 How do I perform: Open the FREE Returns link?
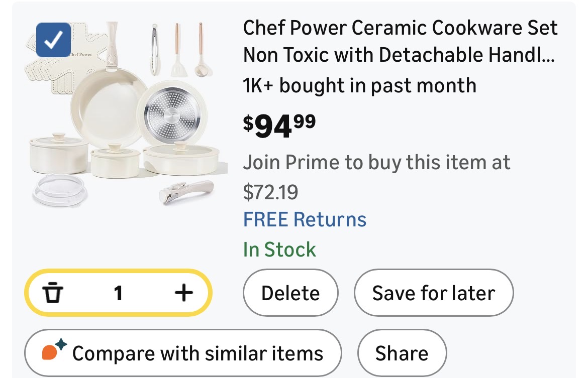pos(305,220)
